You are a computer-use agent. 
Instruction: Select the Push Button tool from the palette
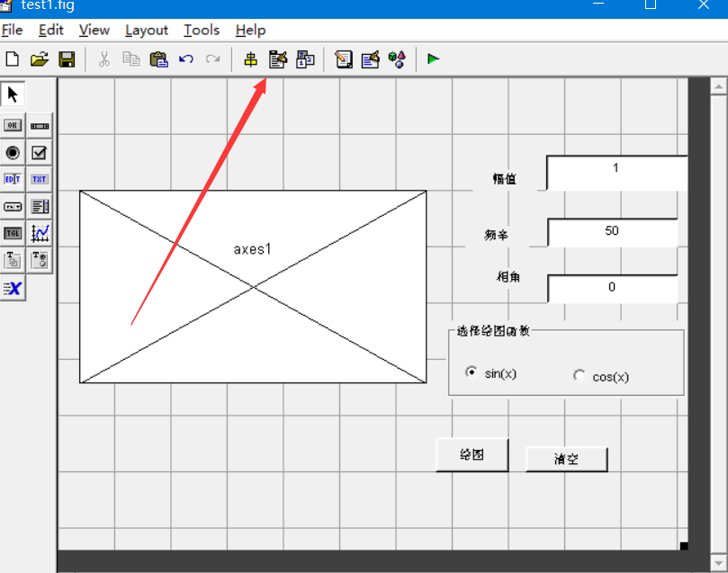(12, 124)
